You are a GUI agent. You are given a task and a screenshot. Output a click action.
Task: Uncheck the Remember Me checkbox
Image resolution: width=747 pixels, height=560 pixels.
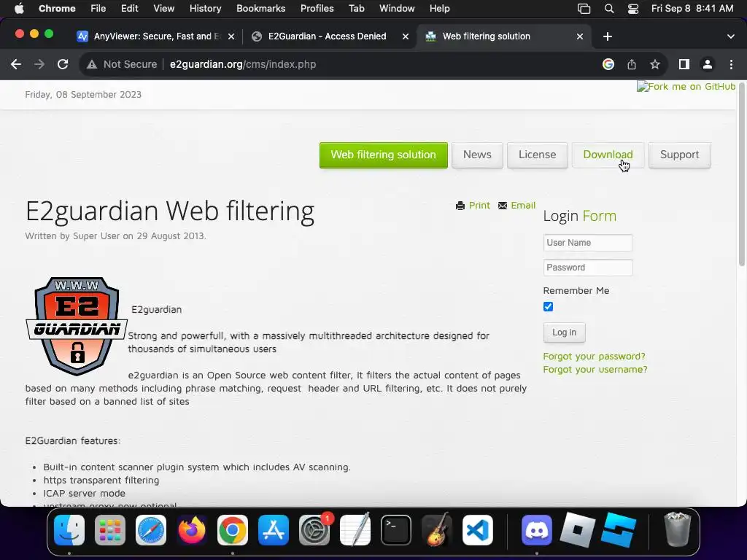(x=549, y=307)
